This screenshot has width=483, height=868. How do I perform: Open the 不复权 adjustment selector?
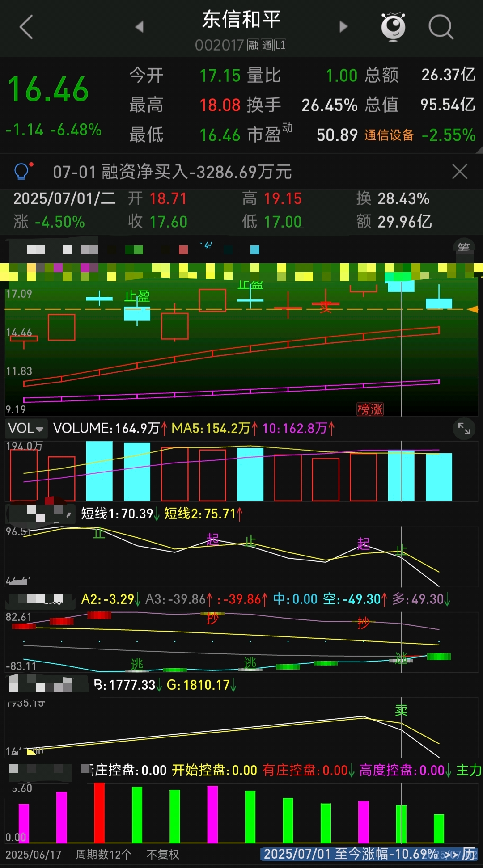click(x=163, y=855)
